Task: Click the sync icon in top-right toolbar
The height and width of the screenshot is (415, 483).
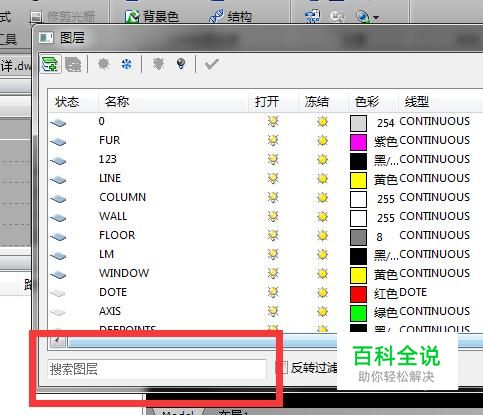Action: coord(312,16)
